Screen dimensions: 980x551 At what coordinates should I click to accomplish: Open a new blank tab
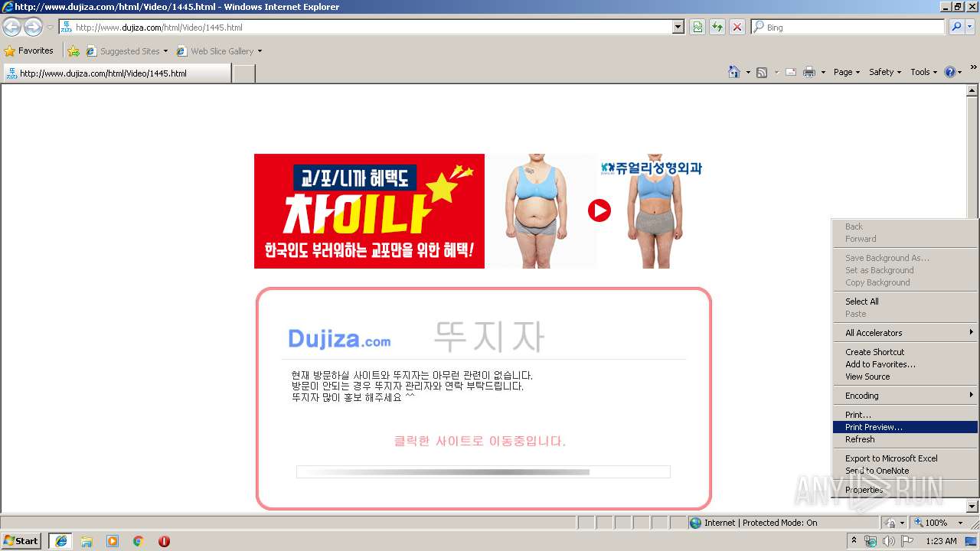243,73
